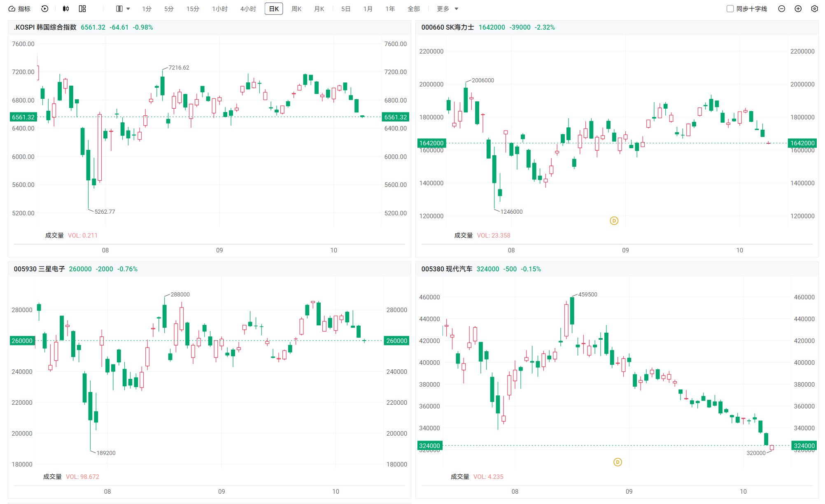Expand the 更多 more options dropdown
825x504 pixels.
click(447, 9)
